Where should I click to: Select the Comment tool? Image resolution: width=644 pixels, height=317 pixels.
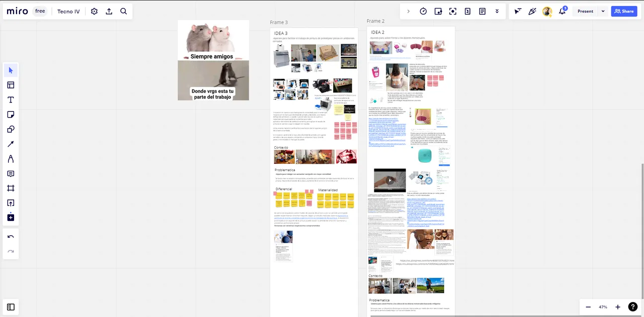11,173
